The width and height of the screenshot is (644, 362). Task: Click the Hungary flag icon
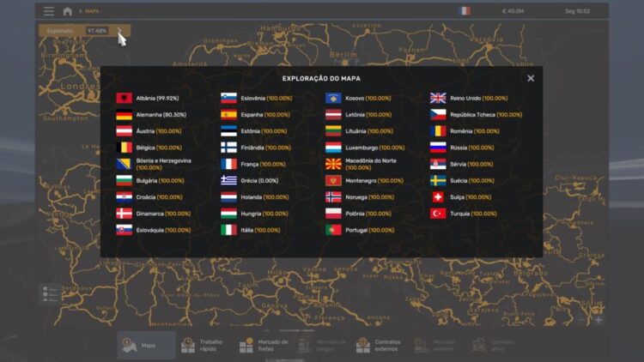pyautogui.click(x=228, y=214)
